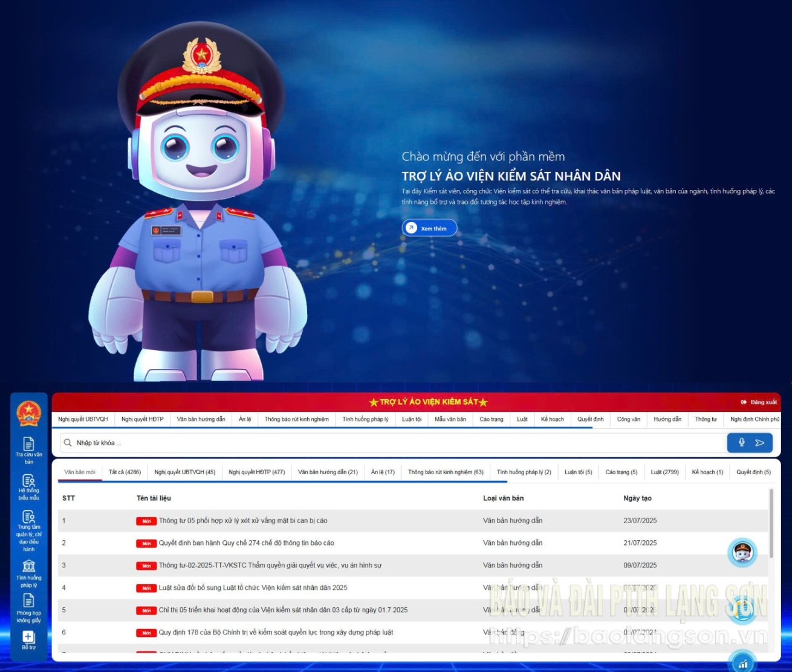The width and height of the screenshot is (792, 672).
Task: Switch to Kế hoạch (1) tab
Action: pyautogui.click(x=707, y=472)
